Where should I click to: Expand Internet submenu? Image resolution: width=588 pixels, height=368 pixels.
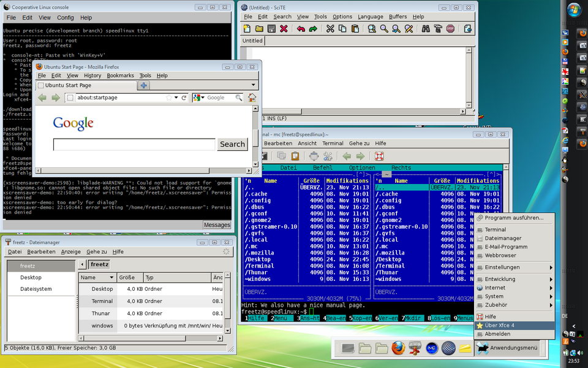(514, 288)
